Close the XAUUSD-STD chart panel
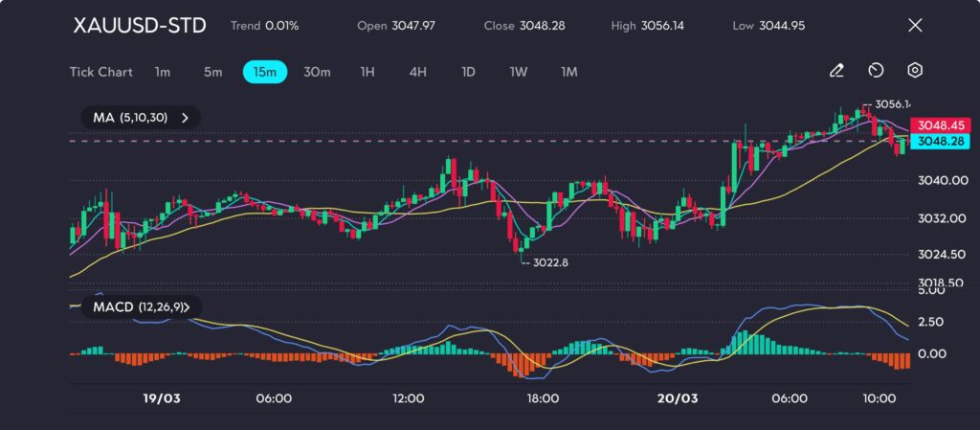980x430 pixels. (915, 26)
